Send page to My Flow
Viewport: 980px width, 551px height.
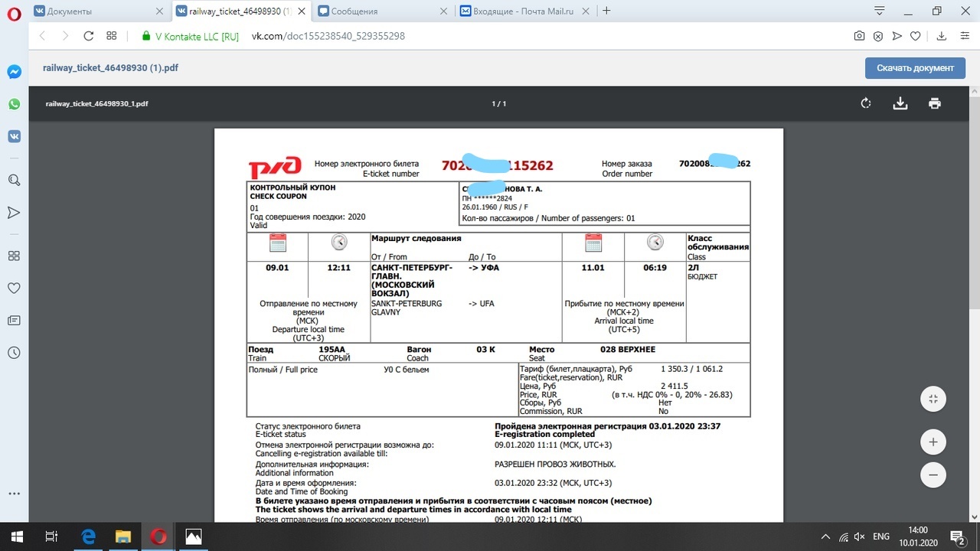pyautogui.click(x=897, y=36)
